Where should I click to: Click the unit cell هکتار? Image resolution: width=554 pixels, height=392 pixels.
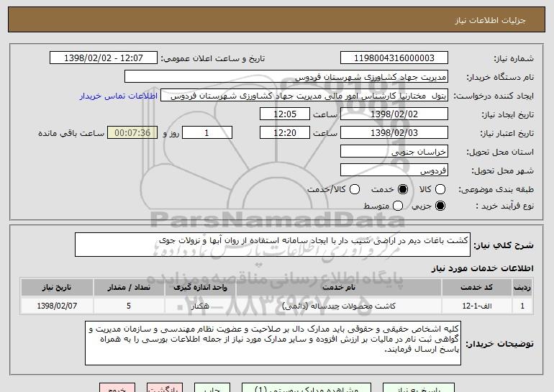pyautogui.click(x=200, y=306)
